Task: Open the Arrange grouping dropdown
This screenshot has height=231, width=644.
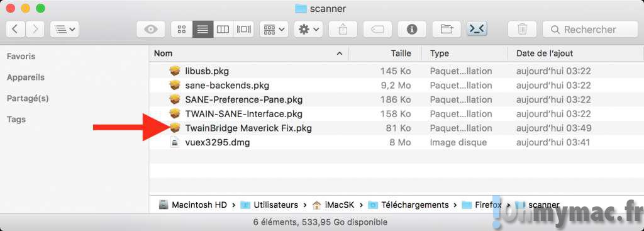Action: click(274, 29)
